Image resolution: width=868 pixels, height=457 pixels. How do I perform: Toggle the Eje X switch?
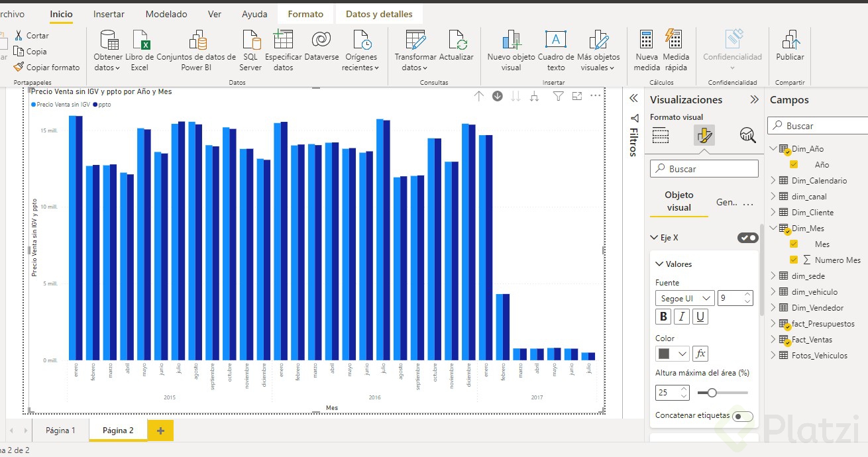748,238
